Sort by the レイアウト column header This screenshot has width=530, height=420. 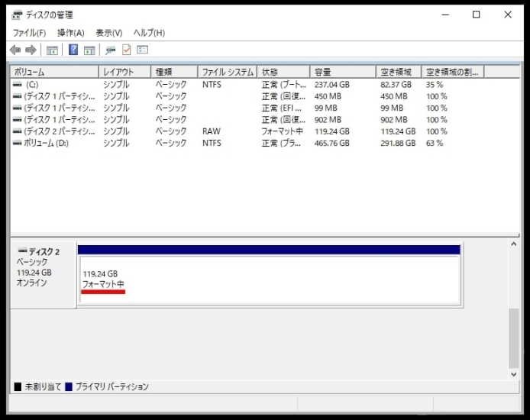[x=124, y=72]
